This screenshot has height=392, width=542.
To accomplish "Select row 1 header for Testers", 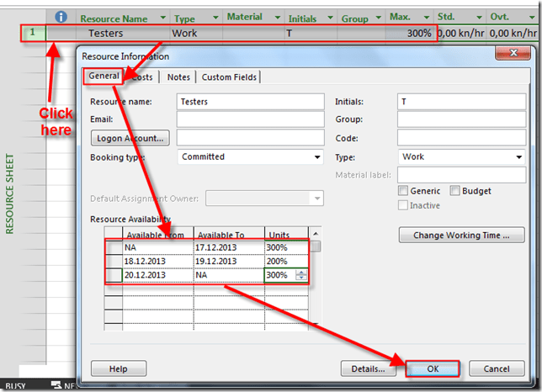I will 33,34.
